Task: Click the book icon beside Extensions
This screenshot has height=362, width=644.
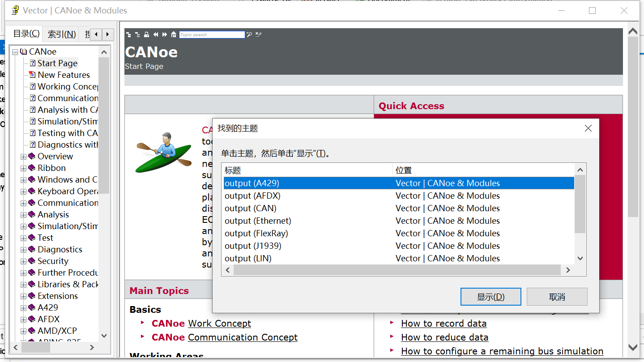Action: click(x=32, y=296)
